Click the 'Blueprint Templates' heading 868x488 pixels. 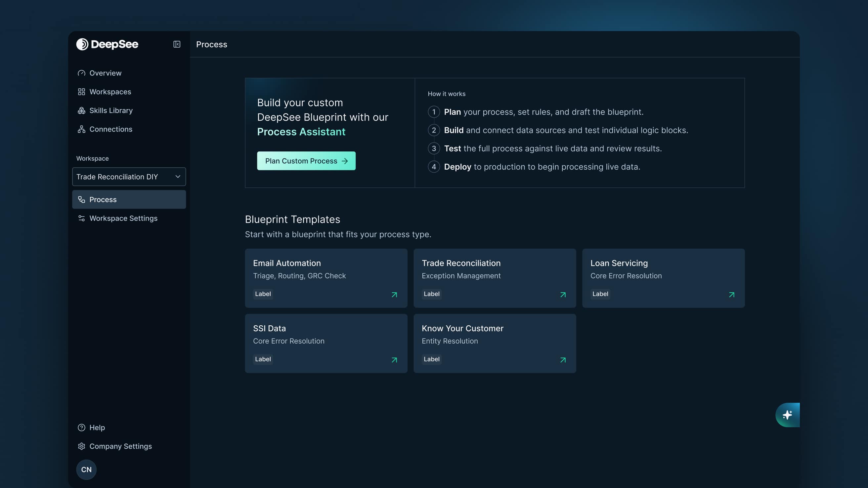coord(292,219)
